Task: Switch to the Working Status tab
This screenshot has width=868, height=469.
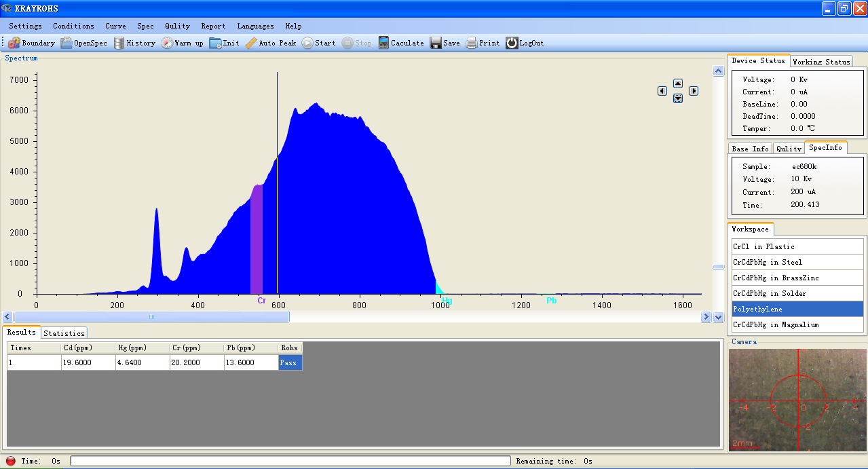Action: (821, 62)
